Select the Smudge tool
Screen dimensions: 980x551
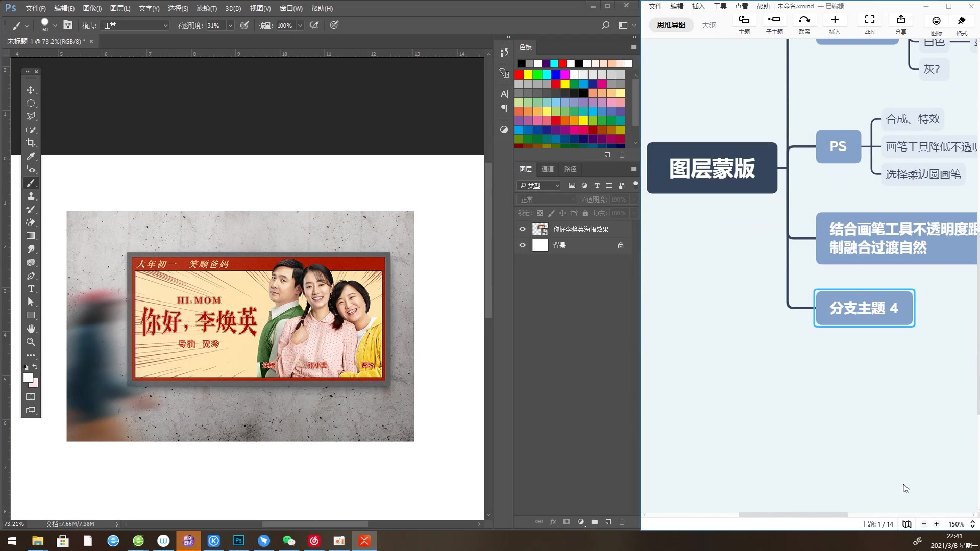tap(31, 249)
